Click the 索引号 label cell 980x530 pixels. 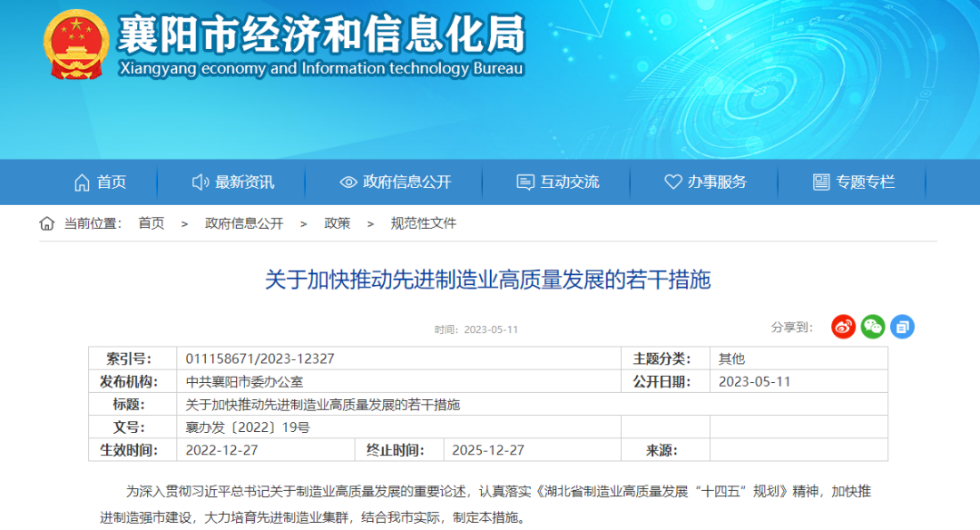[x=132, y=358]
